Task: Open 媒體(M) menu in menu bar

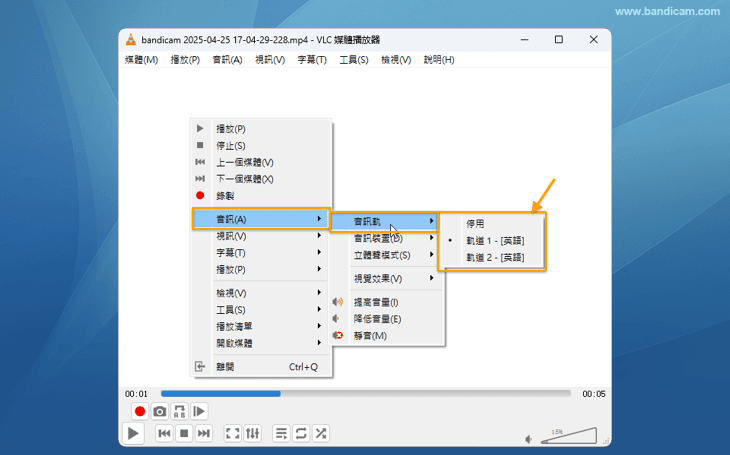Action: pos(142,60)
